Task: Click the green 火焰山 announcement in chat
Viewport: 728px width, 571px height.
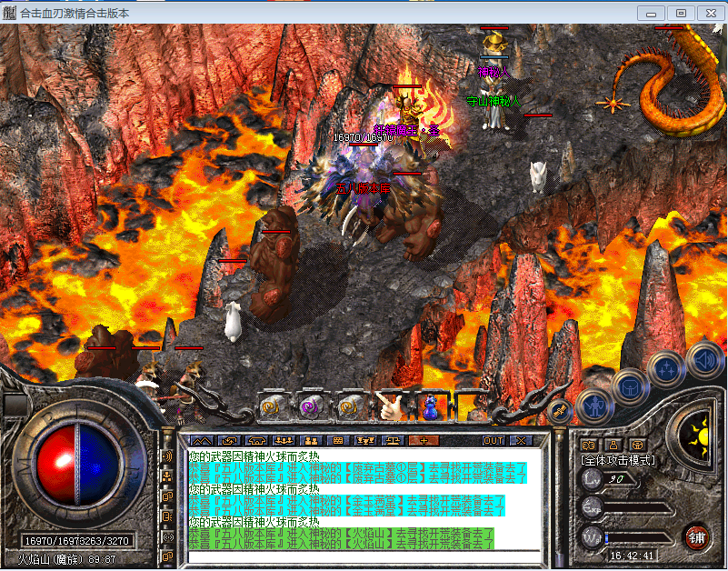Action: click(341, 538)
